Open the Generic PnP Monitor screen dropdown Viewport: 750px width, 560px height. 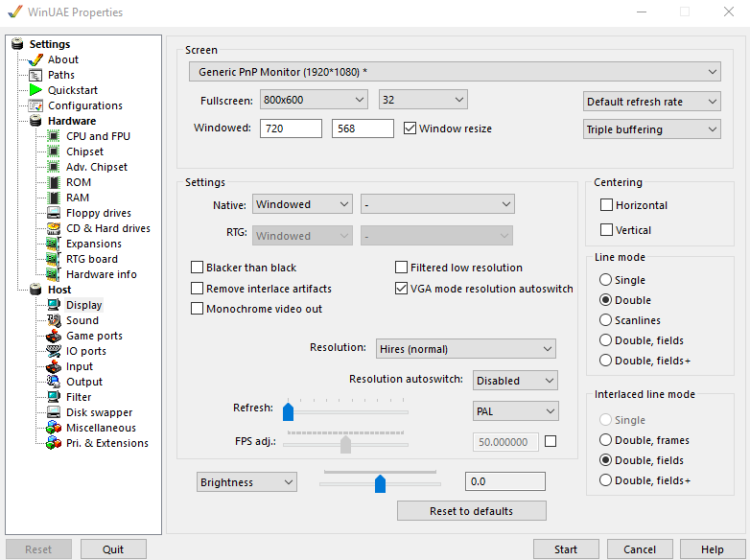tap(455, 72)
